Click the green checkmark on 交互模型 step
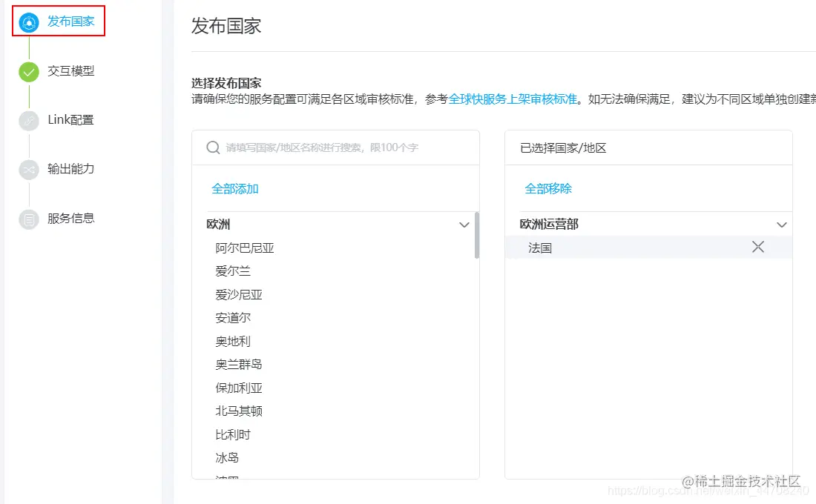The width and height of the screenshot is (816, 504). click(27, 71)
